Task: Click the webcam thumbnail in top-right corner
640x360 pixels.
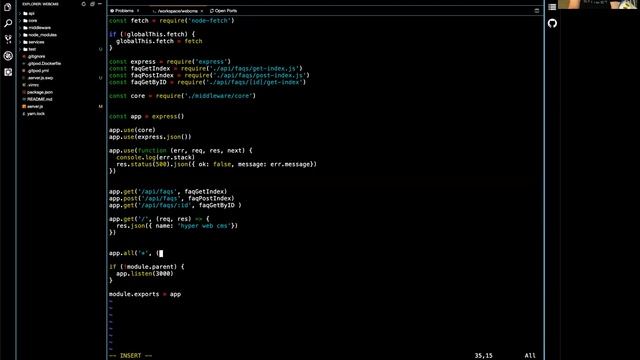Action: tap(598, 4)
